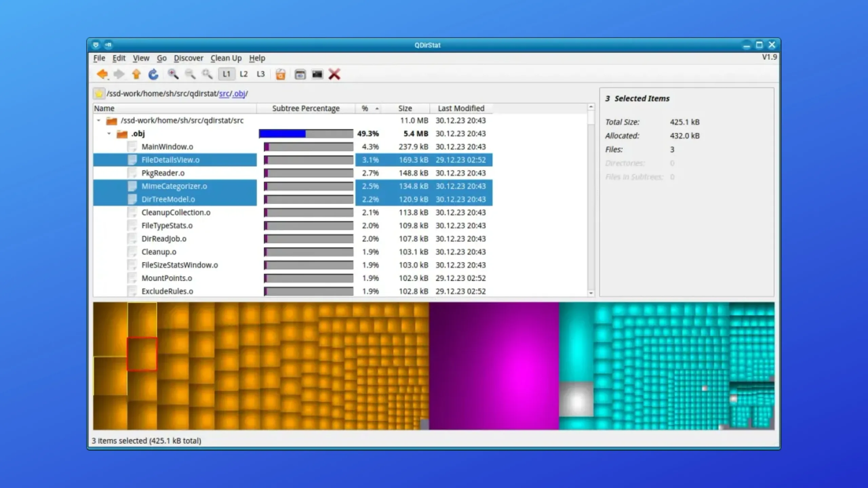The width and height of the screenshot is (868, 488).
Task: Go forward in directory history
Action: point(119,74)
